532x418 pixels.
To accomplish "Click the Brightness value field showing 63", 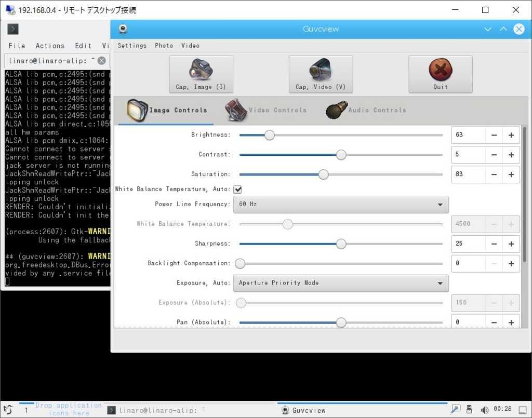I will (x=469, y=135).
